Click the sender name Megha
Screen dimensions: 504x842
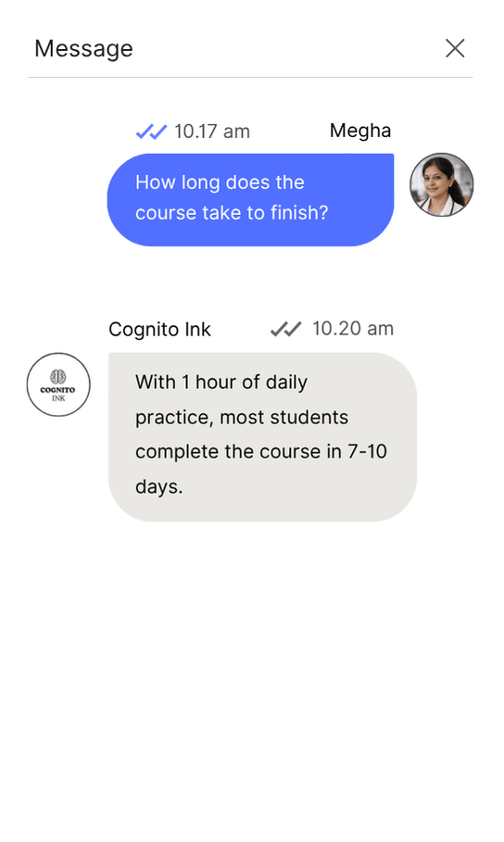(x=360, y=131)
